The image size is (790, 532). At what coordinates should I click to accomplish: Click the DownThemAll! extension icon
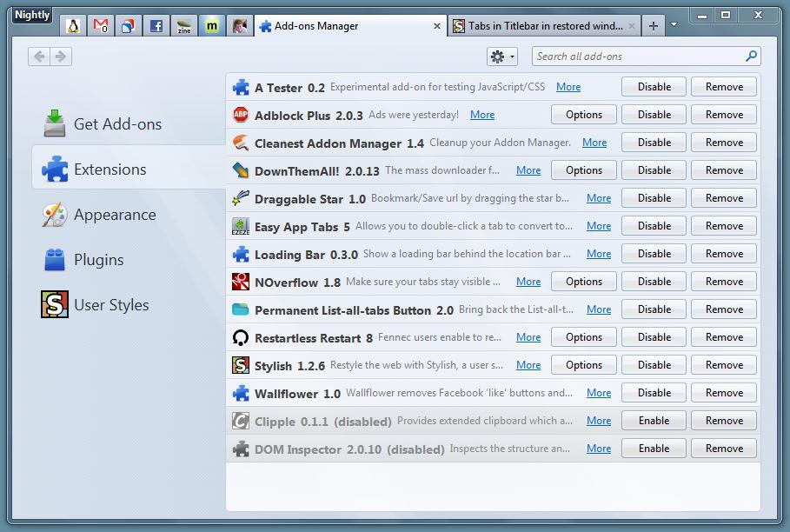(x=241, y=170)
